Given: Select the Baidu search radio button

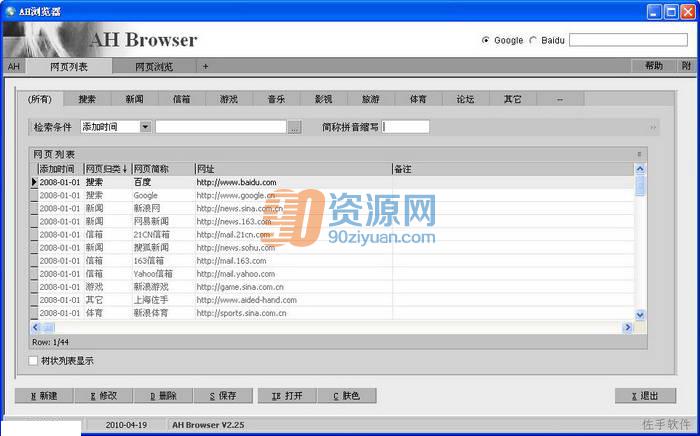Looking at the screenshot, I should [533, 41].
